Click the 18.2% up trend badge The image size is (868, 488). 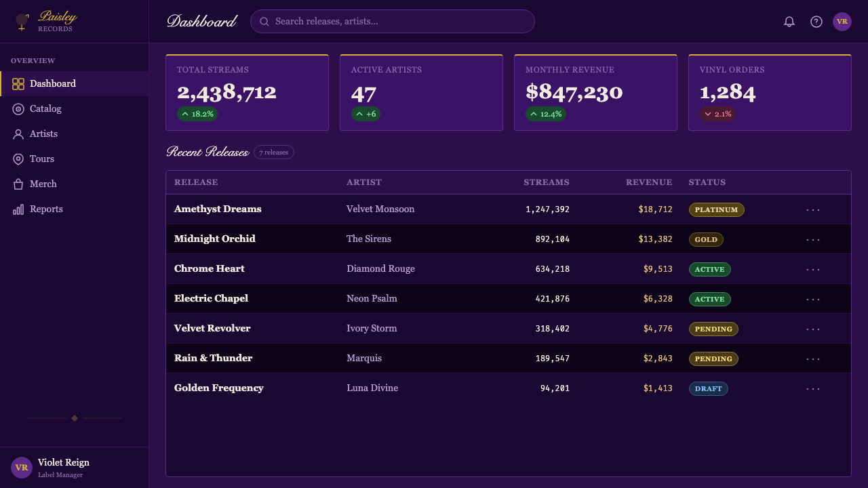197,114
